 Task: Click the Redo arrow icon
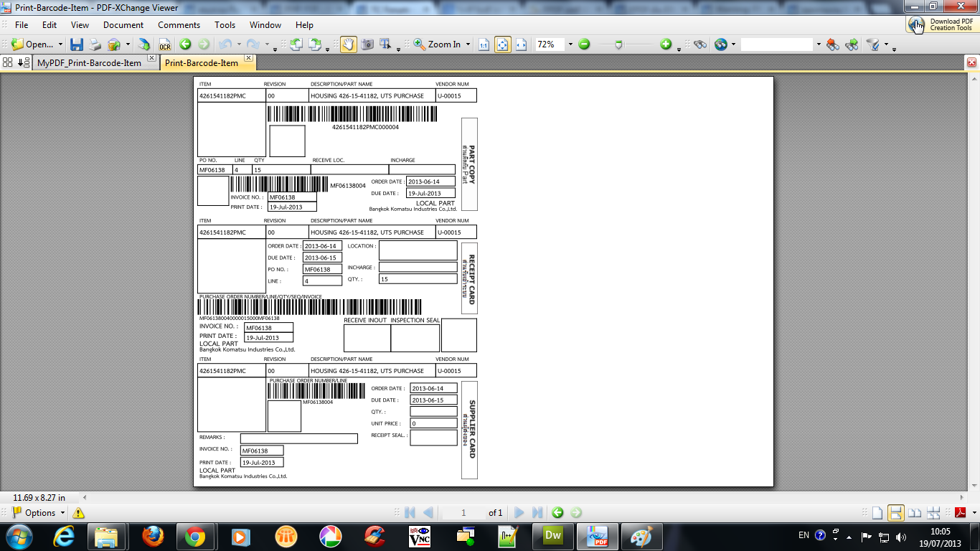coord(253,44)
